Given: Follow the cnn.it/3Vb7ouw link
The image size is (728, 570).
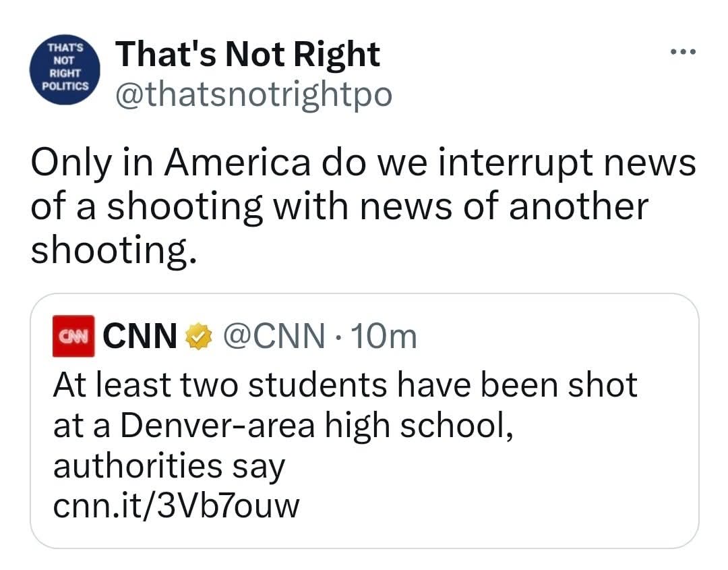Looking at the screenshot, I should click(x=175, y=505).
